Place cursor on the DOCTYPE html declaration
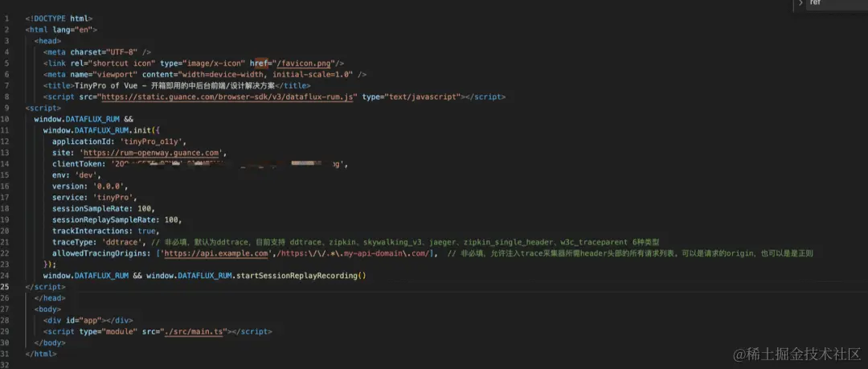Viewport: 868px width, 369px height. pos(59,18)
